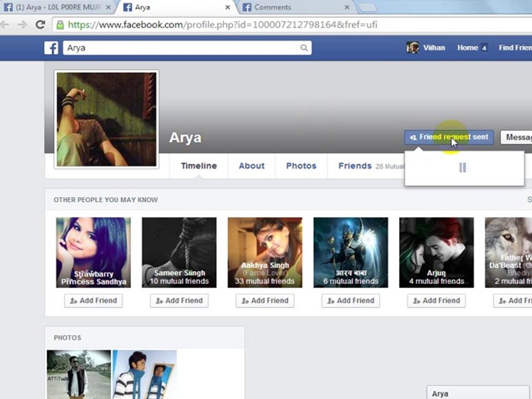532x399 pixels.
Task: Click the browser back arrow
Action: point(5,24)
